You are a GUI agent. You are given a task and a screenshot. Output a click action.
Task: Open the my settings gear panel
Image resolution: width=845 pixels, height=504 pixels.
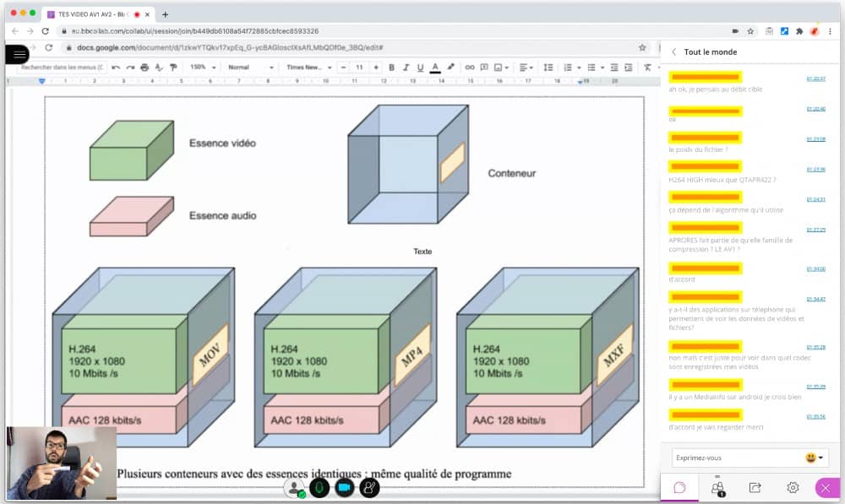click(x=793, y=487)
